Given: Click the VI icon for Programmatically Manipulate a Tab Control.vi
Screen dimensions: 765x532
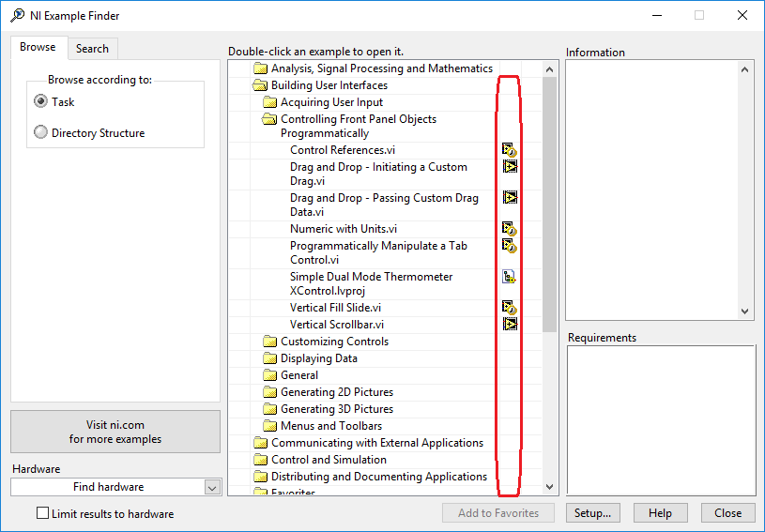Looking at the screenshot, I should (x=510, y=246).
